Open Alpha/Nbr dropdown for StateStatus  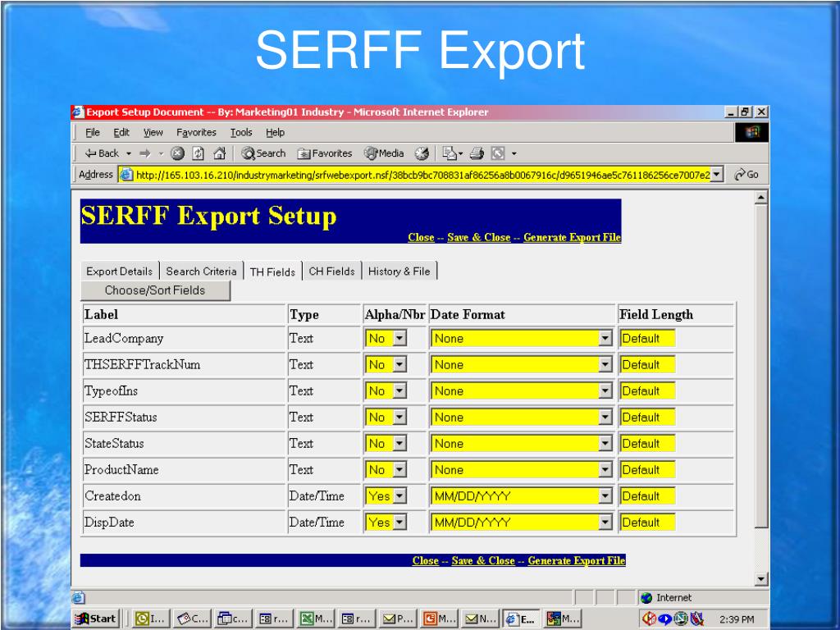400,444
